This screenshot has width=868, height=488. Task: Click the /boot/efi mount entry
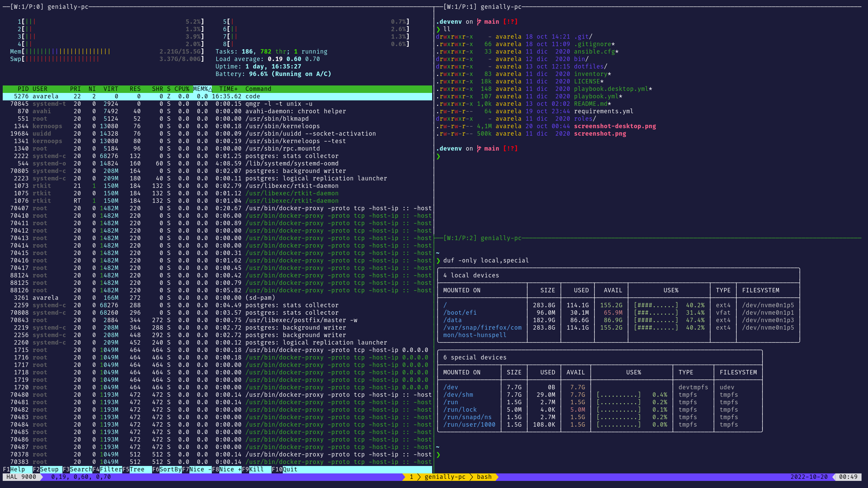[x=460, y=313]
